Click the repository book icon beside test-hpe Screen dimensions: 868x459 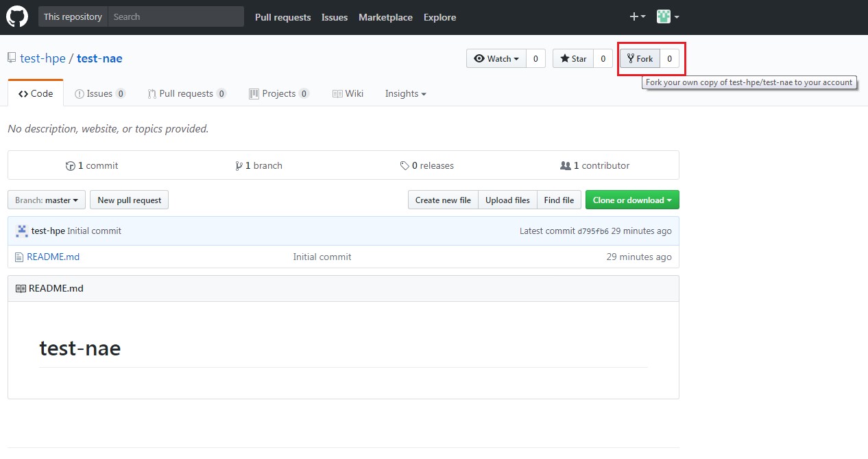point(12,58)
